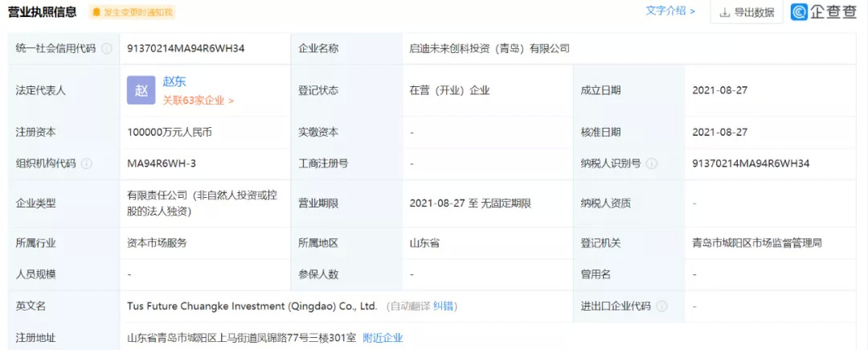Click the info icon beside 纳税人识别号
Viewport: 868px width, 350px height.
point(652,164)
